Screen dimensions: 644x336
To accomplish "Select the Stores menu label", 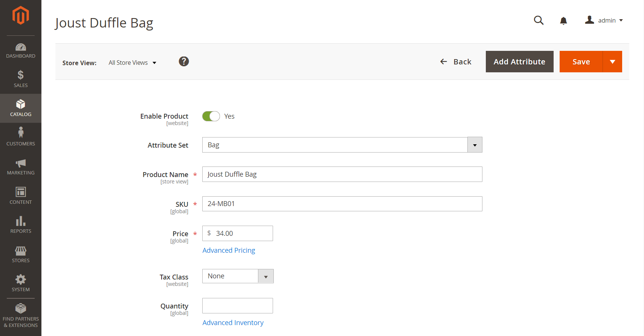I will click(x=21, y=260).
